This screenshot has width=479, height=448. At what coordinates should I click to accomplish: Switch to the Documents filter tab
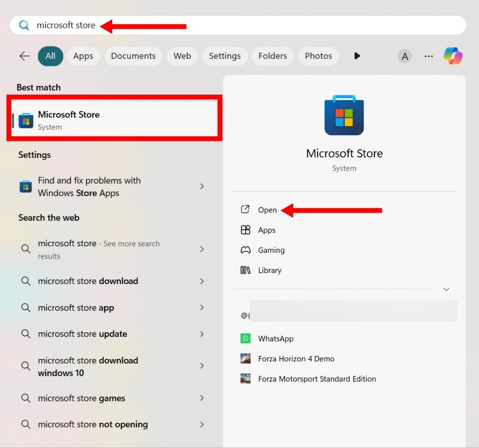coord(133,56)
